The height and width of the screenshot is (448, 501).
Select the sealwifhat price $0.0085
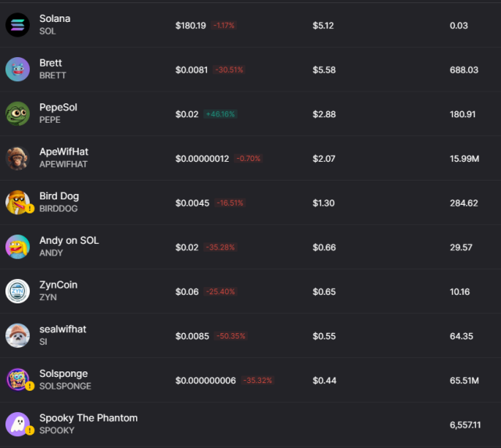(x=192, y=336)
